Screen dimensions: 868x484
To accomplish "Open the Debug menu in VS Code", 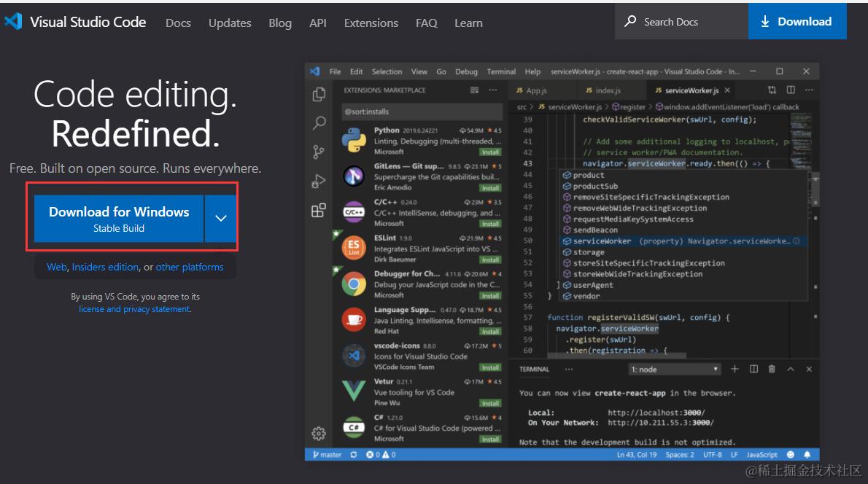I will click(x=466, y=71).
